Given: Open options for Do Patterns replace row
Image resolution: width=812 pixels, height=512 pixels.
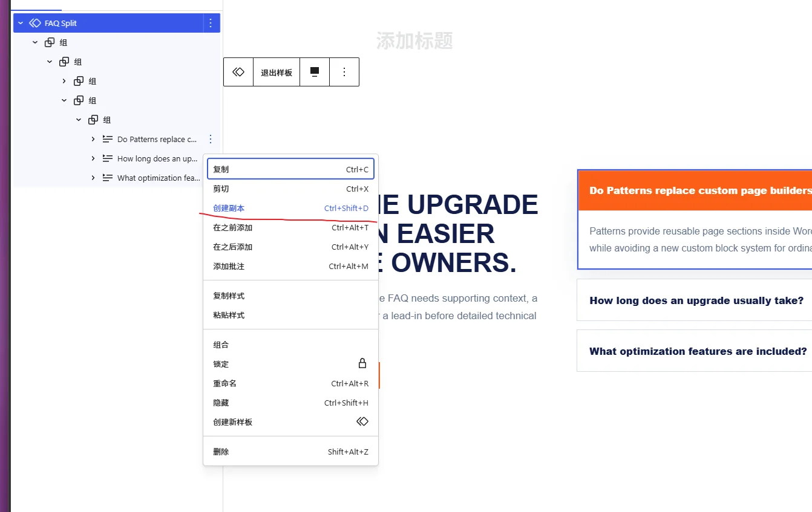Looking at the screenshot, I should [x=211, y=139].
